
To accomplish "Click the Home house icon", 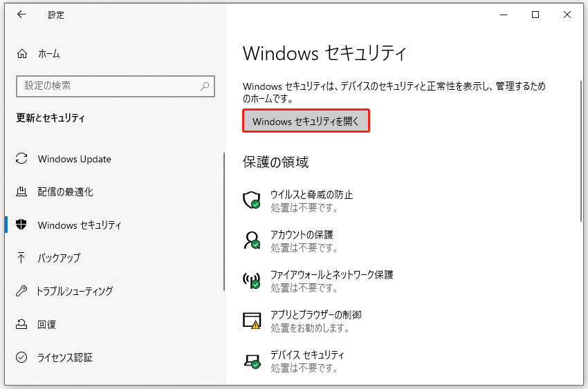I will click(22, 54).
